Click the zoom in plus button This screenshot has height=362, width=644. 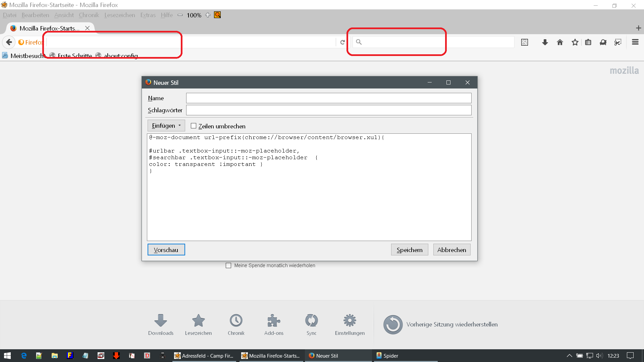208,15
